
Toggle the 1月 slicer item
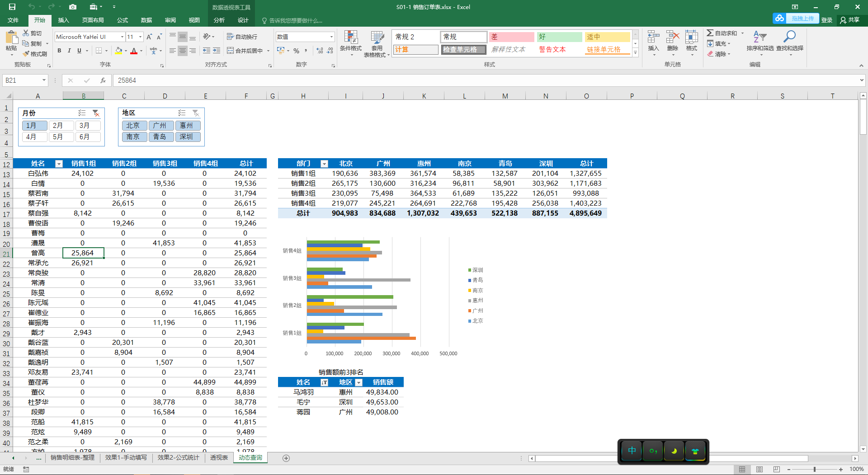click(x=35, y=126)
